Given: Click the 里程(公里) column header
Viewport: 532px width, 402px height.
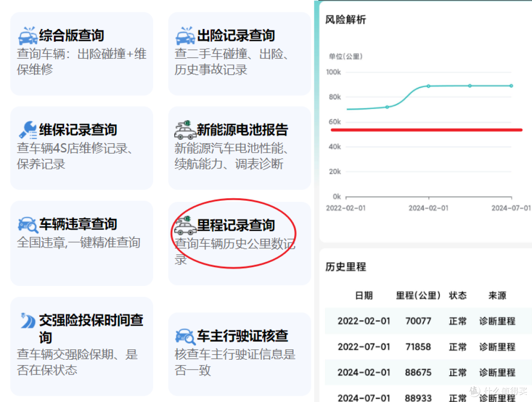Looking at the screenshot, I should [418, 296].
